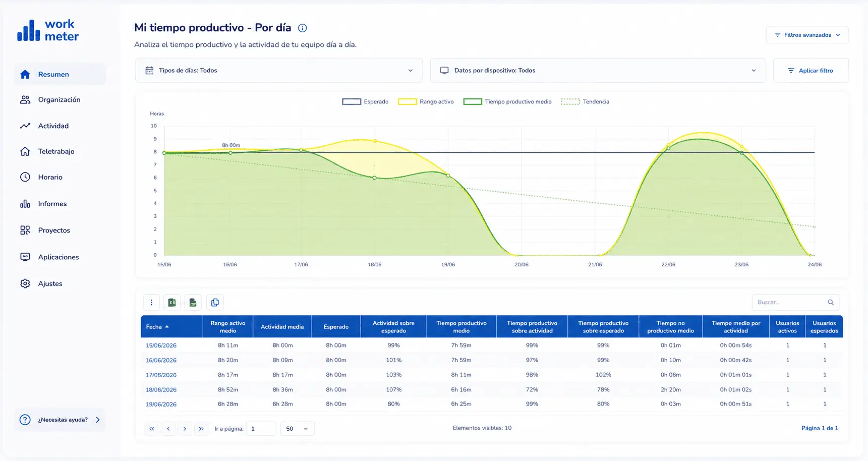Go to the first page arrow
868x461 pixels.
click(x=152, y=429)
